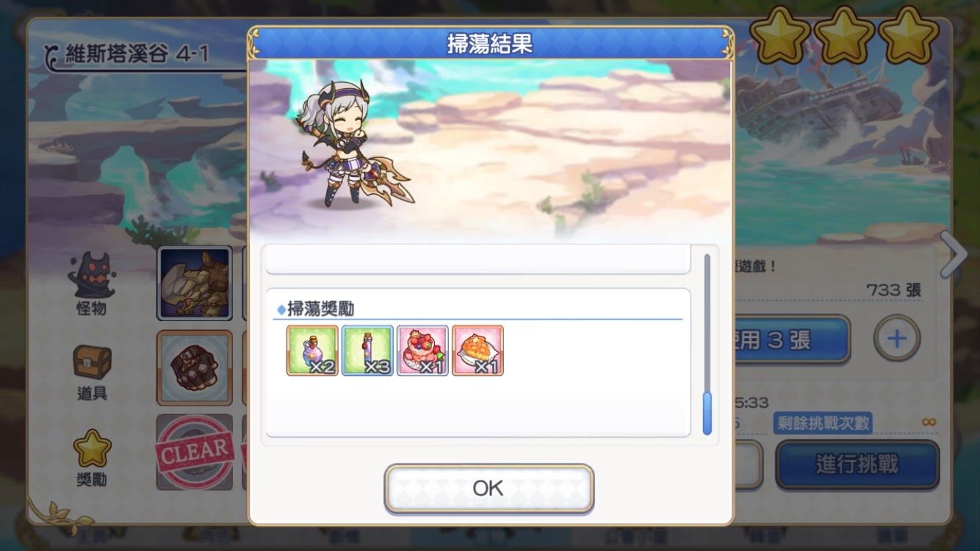Select the purple potion flask reward x2
The image size is (980, 551).
(312, 350)
